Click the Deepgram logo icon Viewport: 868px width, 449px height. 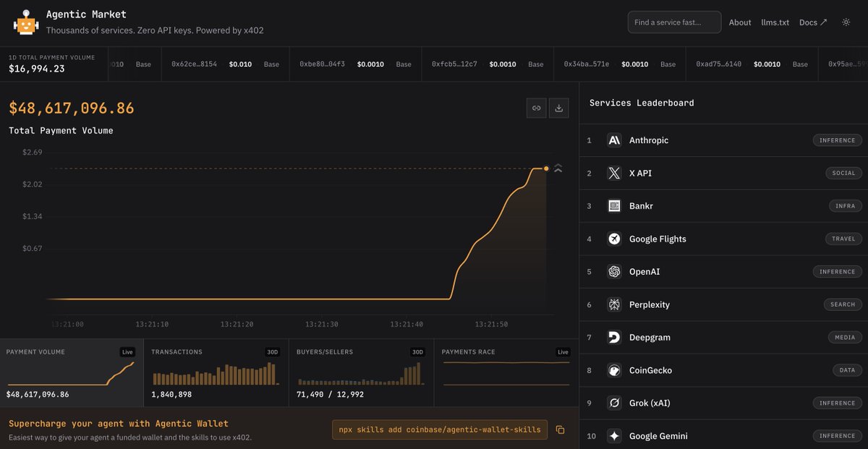(614, 338)
